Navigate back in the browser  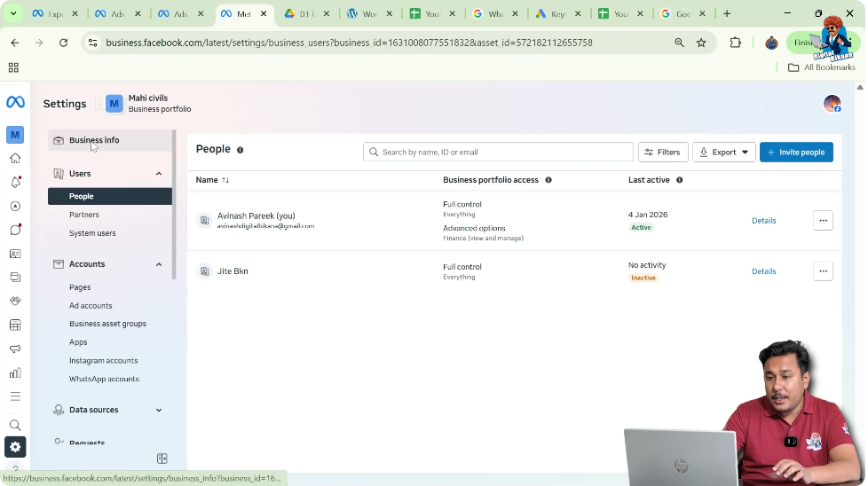tap(15, 43)
